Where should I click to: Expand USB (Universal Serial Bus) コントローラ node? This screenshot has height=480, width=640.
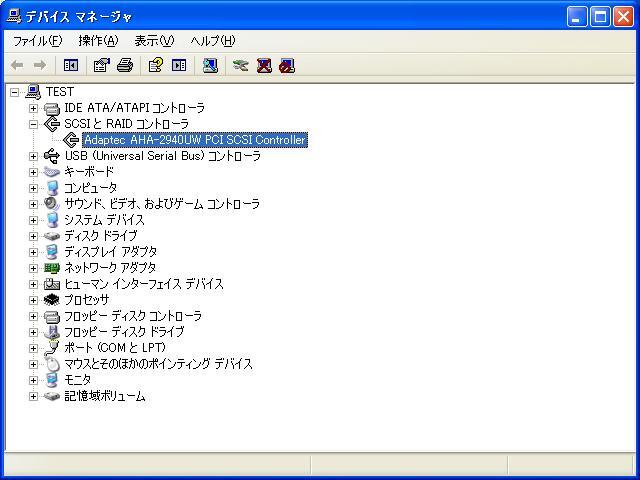(x=33, y=156)
